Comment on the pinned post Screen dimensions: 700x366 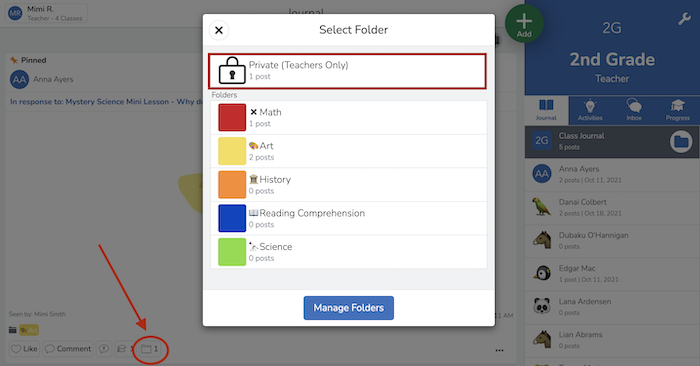pyautogui.click(x=67, y=349)
